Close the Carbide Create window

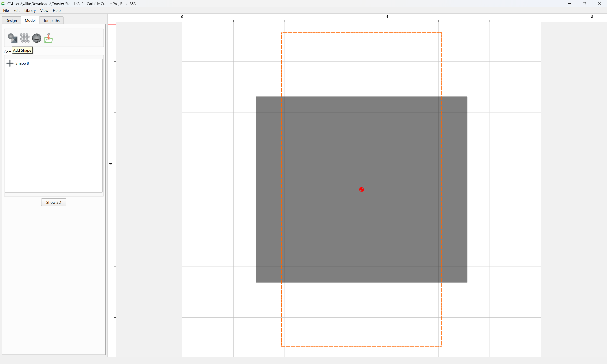click(x=599, y=3)
